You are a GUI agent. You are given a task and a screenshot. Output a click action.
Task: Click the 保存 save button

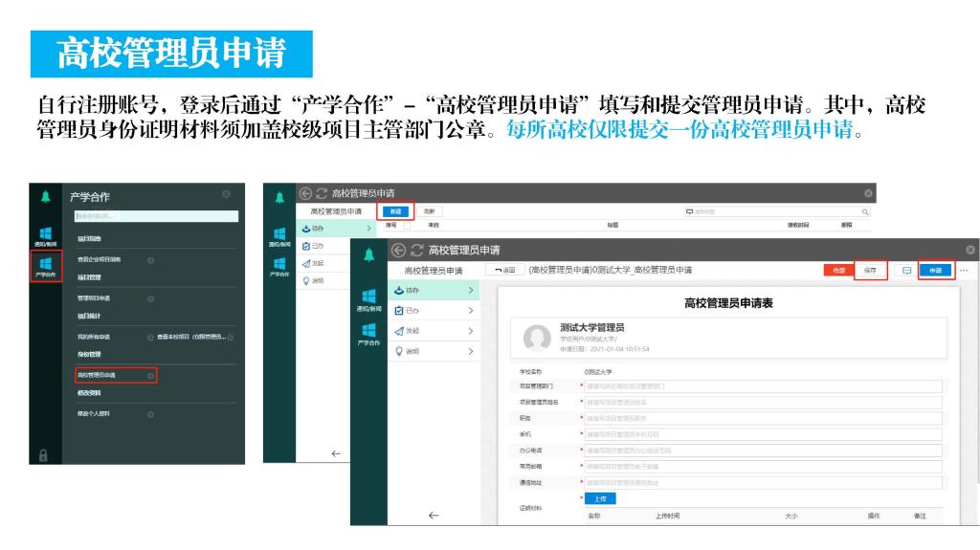tap(870, 271)
